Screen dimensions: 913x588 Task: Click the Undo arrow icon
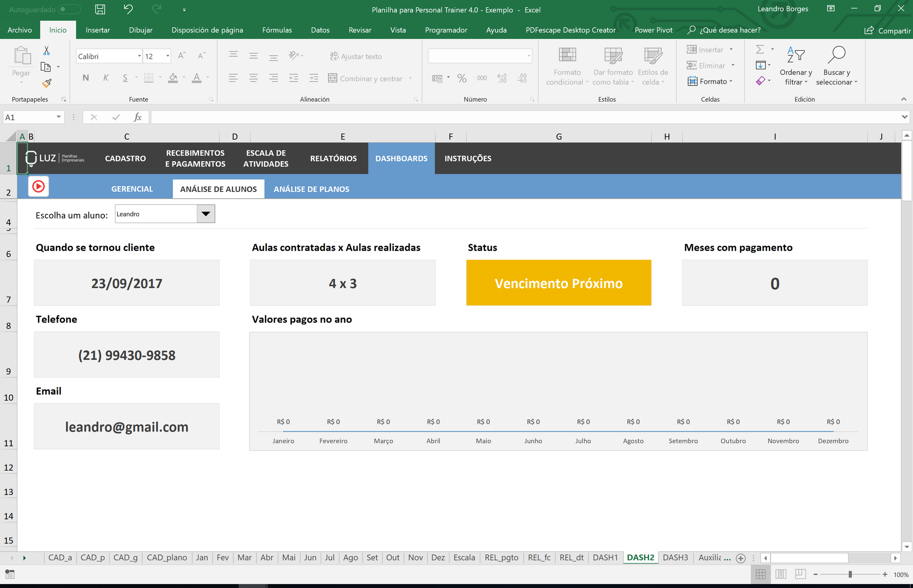click(x=128, y=9)
